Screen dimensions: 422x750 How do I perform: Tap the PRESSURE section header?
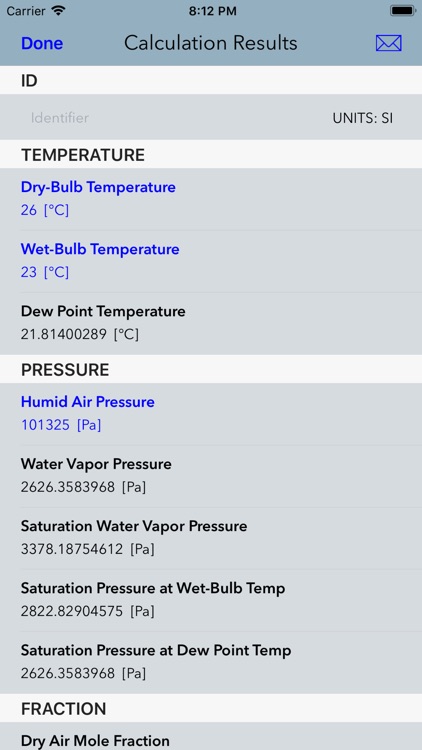click(65, 370)
